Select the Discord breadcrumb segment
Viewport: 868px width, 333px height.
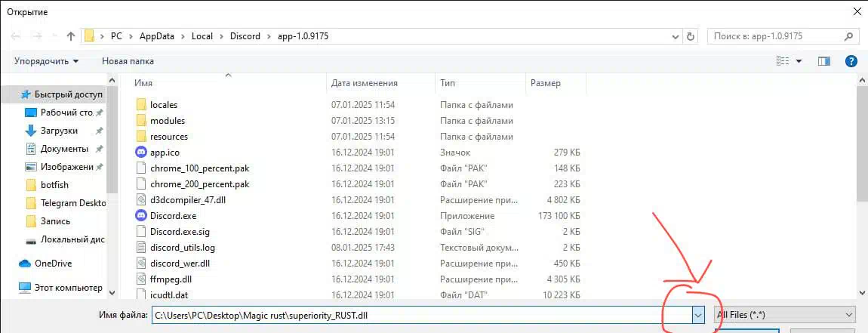(x=245, y=36)
